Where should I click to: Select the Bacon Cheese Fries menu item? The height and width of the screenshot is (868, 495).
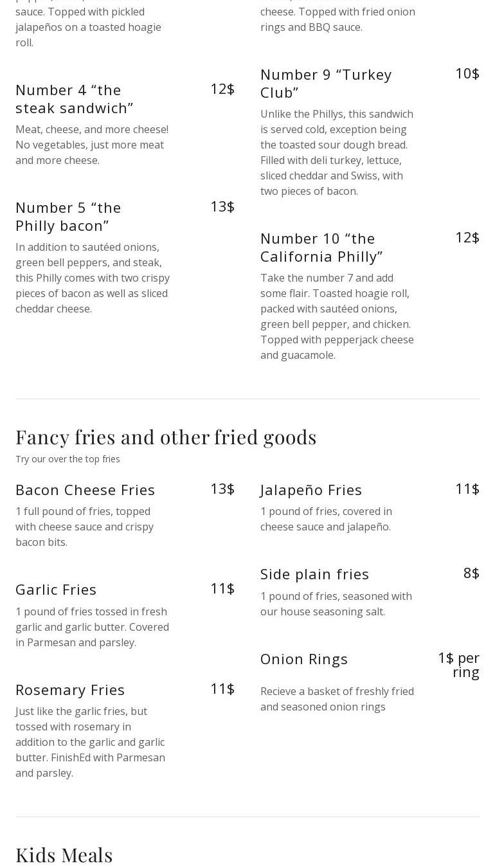click(x=85, y=489)
